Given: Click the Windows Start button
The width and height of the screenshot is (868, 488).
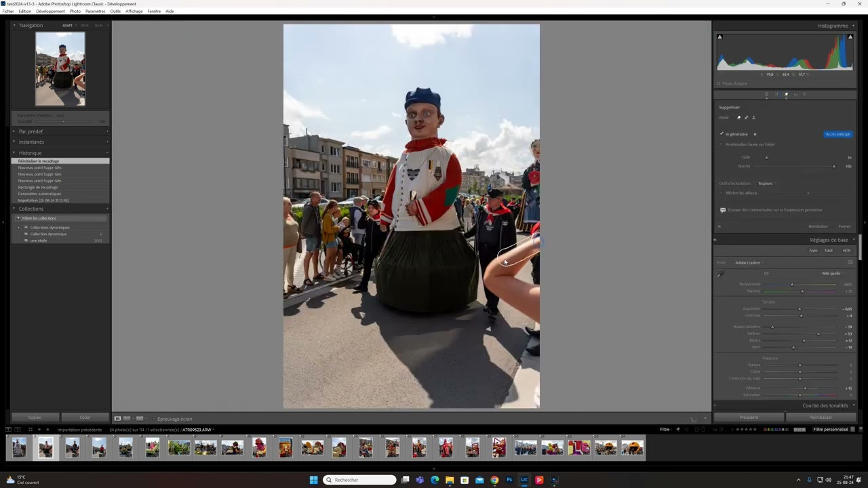Looking at the screenshot, I should pos(313,480).
